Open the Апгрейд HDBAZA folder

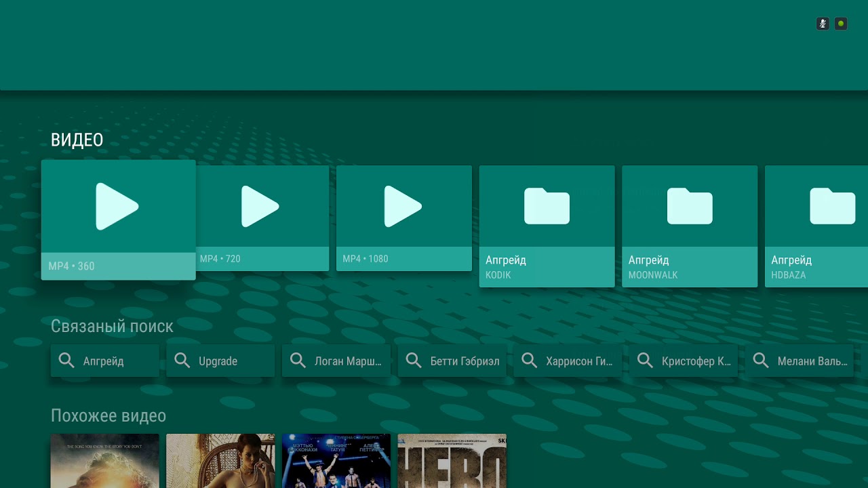pyautogui.click(x=816, y=226)
